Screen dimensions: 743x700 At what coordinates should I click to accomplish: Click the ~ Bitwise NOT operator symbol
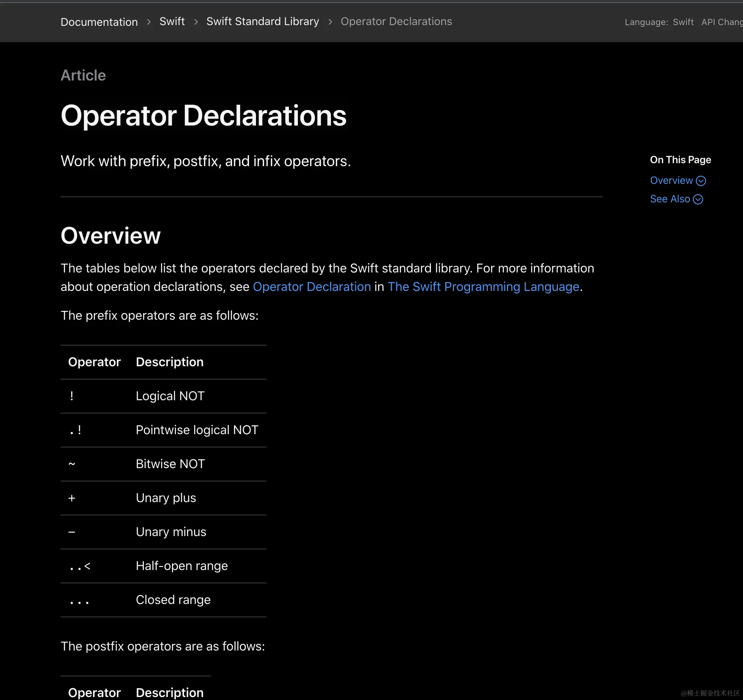click(x=72, y=464)
